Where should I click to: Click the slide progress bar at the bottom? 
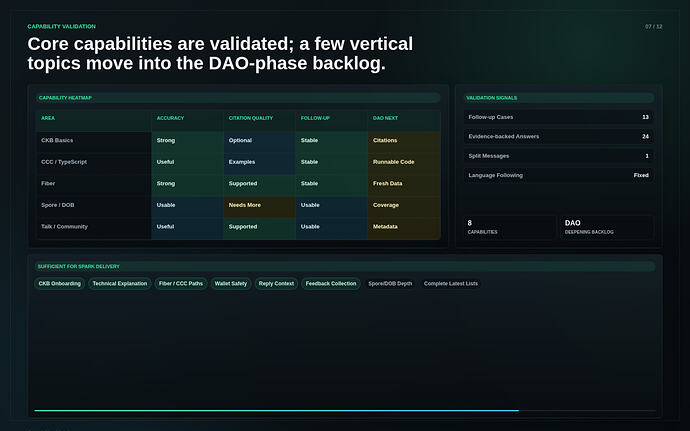(345, 410)
